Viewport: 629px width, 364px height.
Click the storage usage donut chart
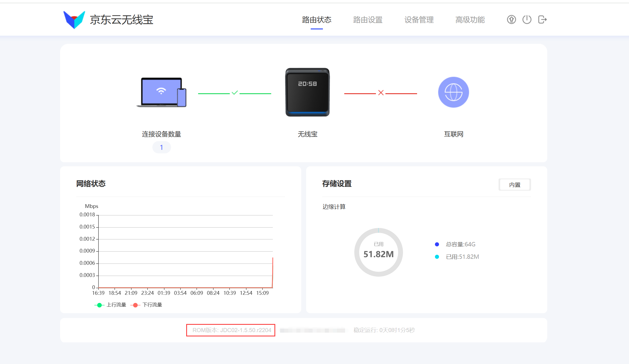[378, 252]
